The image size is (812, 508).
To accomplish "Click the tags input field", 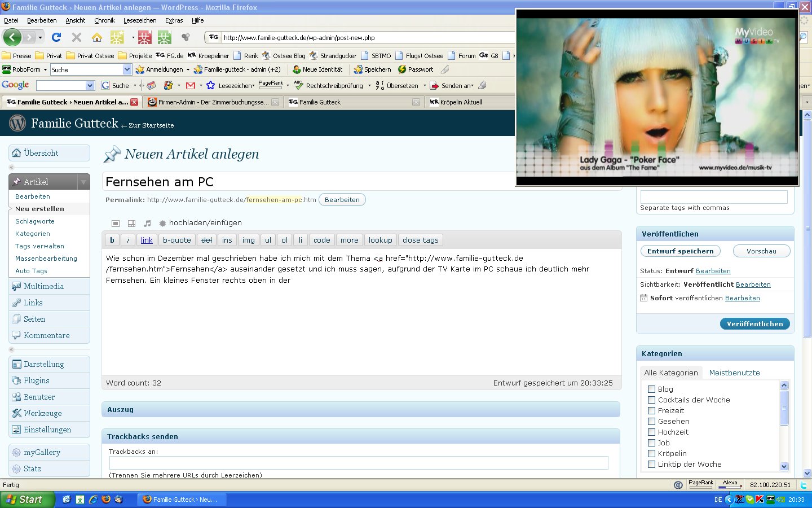I will tap(714, 196).
